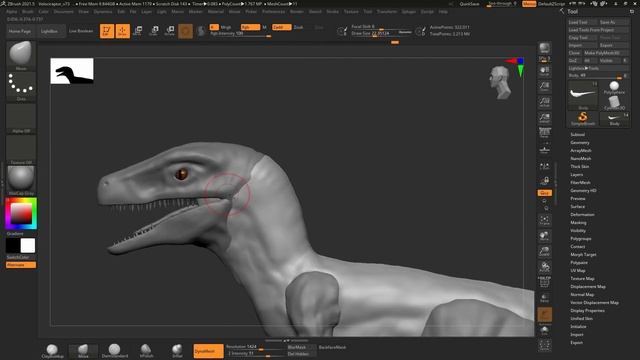
Task: Open the Stroke menu
Action: 333,12
